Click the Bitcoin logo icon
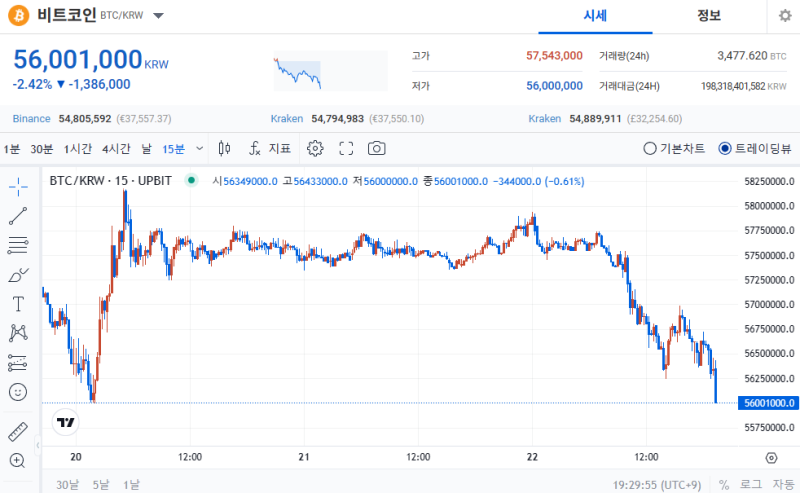The image size is (800, 493). point(18,15)
